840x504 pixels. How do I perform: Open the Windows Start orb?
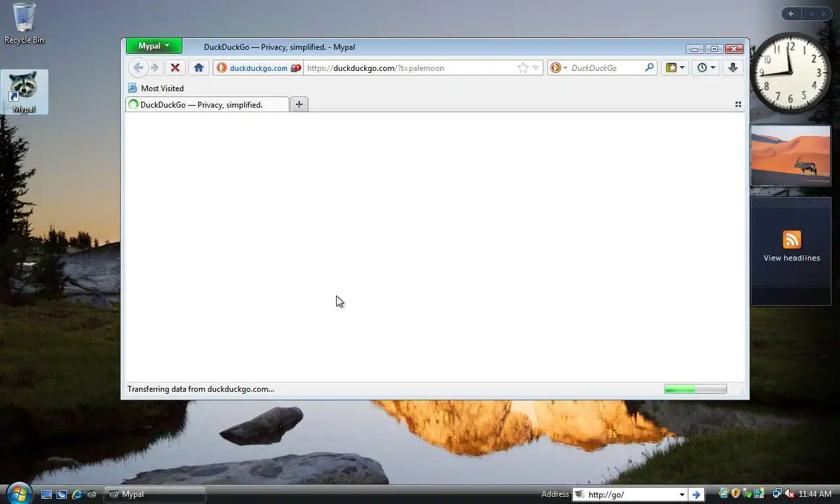tap(19, 493)
